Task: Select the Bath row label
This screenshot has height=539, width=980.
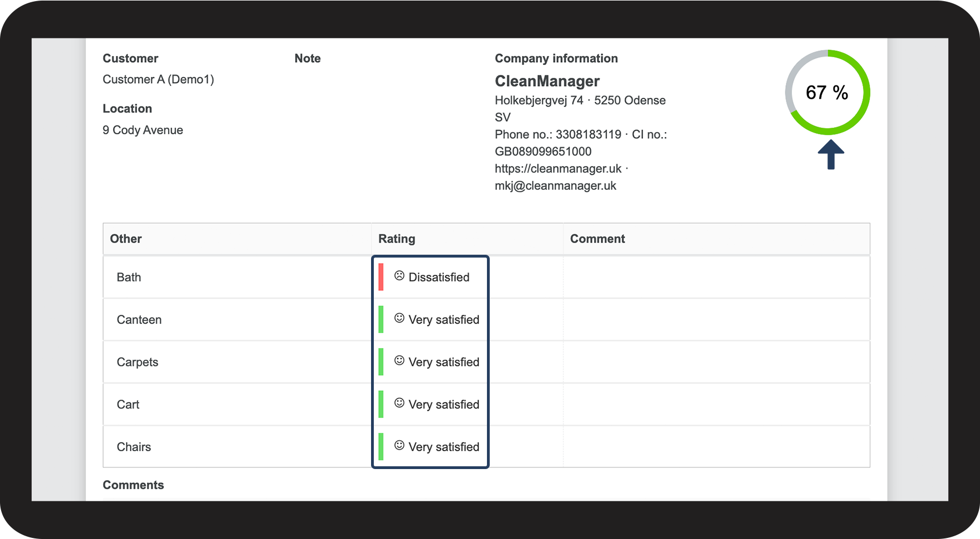Action: [x=129, y=277]
